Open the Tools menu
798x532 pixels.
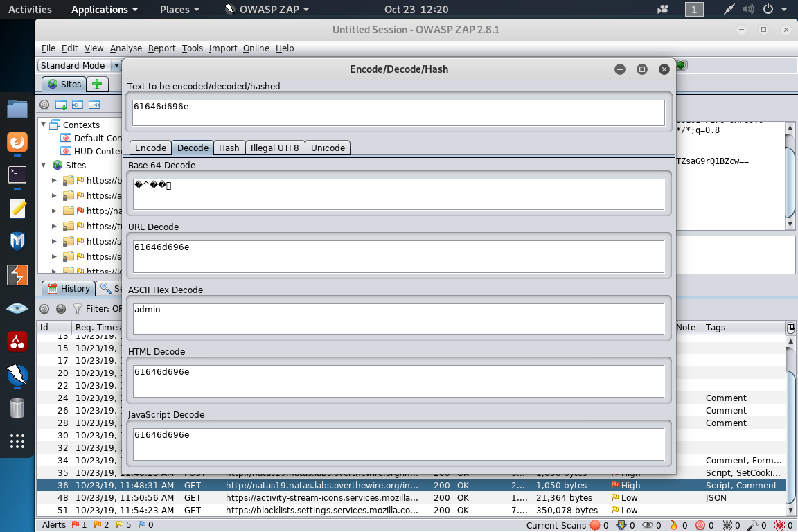point(193,48)
